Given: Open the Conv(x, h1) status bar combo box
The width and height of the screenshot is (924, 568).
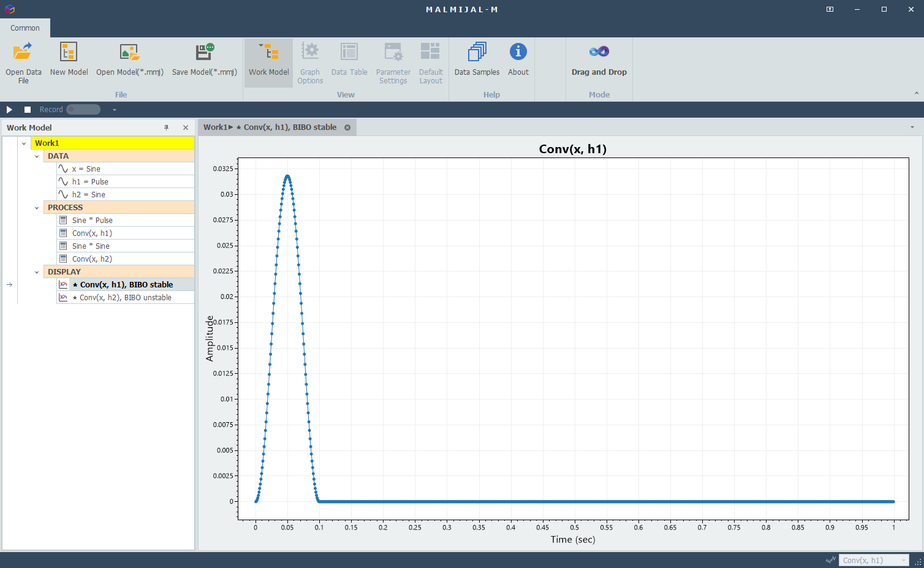Looking at the screenshot, I should 874,560.
